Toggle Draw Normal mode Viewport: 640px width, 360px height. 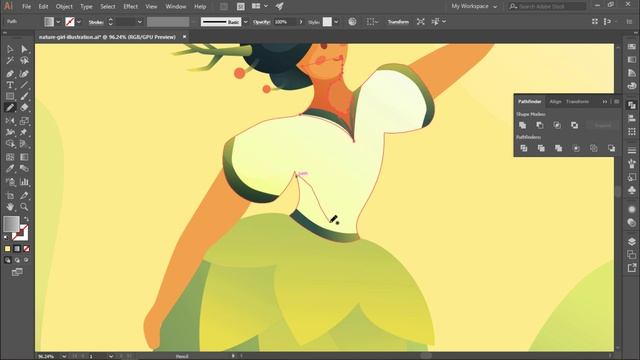click(7, 260)
